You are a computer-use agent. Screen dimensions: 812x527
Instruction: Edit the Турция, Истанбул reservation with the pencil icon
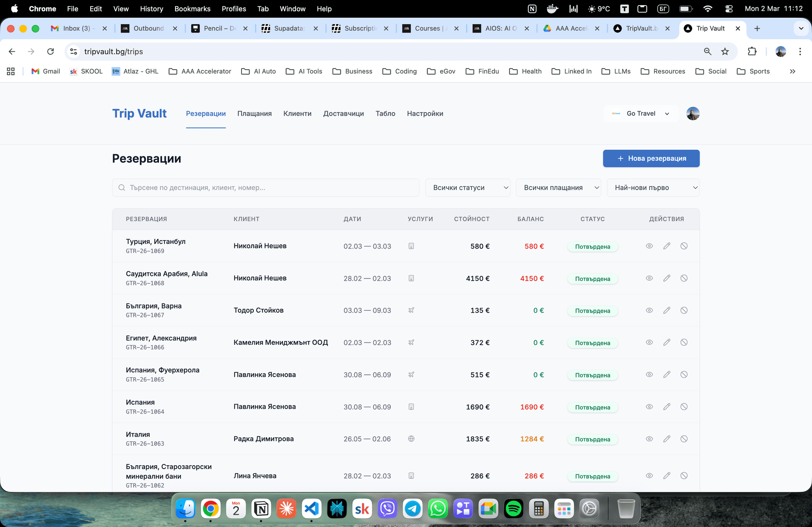[667, 246]
